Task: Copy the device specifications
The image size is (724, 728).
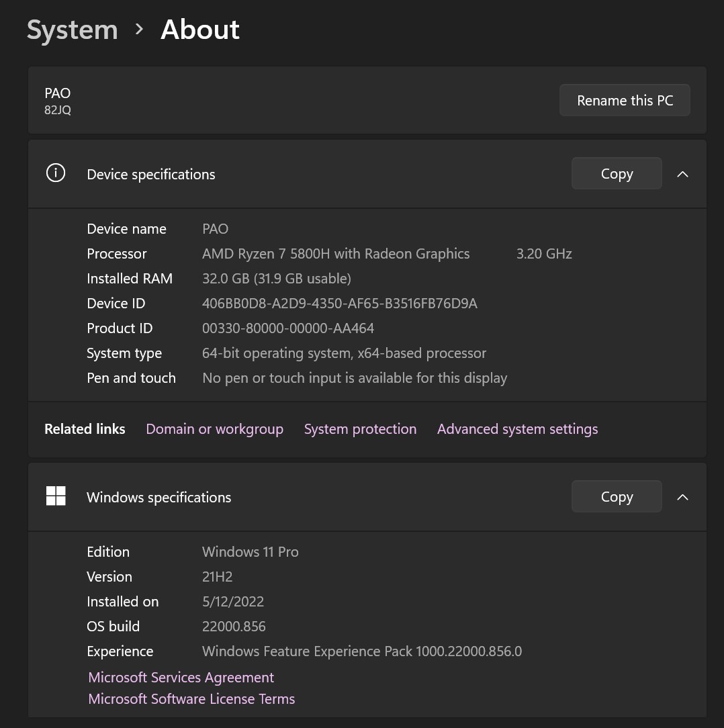Action: tap(616, 174)
